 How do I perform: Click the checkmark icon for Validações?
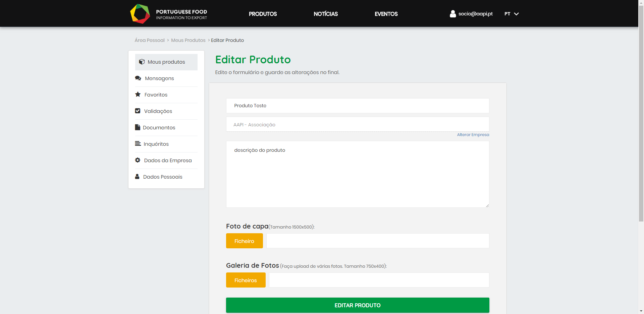click(138, 111)
